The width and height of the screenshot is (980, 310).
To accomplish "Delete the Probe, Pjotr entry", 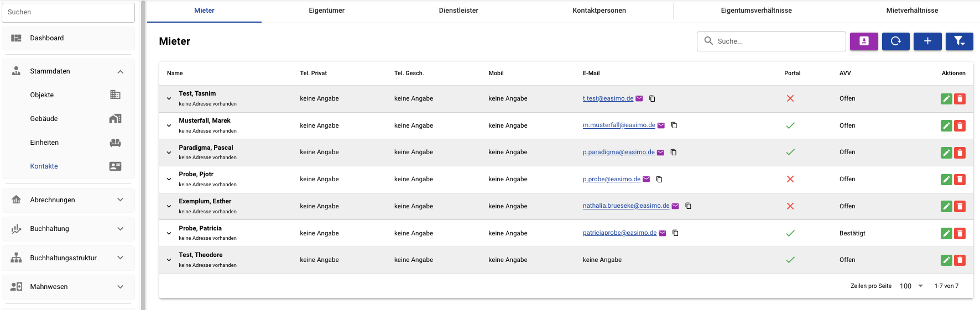I will 960,180.
